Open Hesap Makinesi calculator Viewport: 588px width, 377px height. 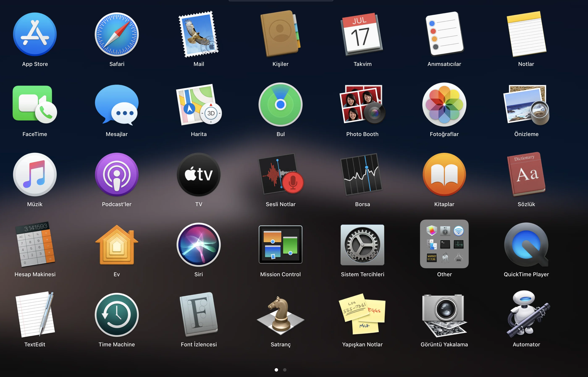[35, 245]
